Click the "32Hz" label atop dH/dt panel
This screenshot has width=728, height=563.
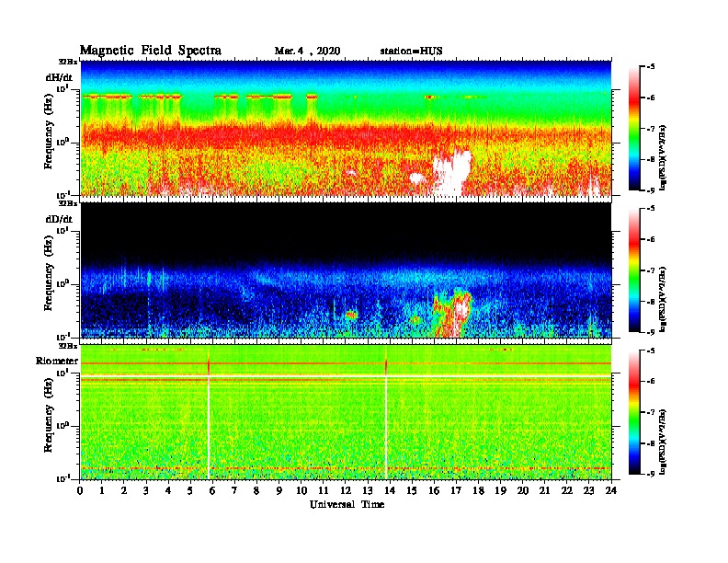click(x=68, y=62)
